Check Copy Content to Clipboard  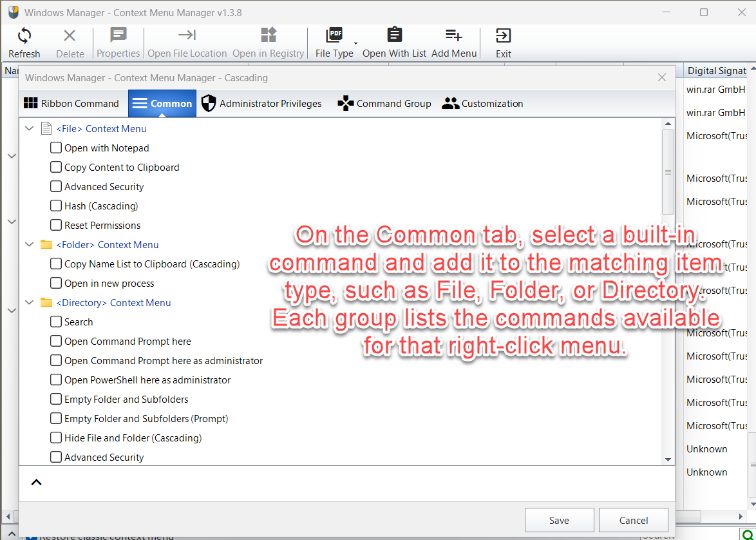click(56, 167)
